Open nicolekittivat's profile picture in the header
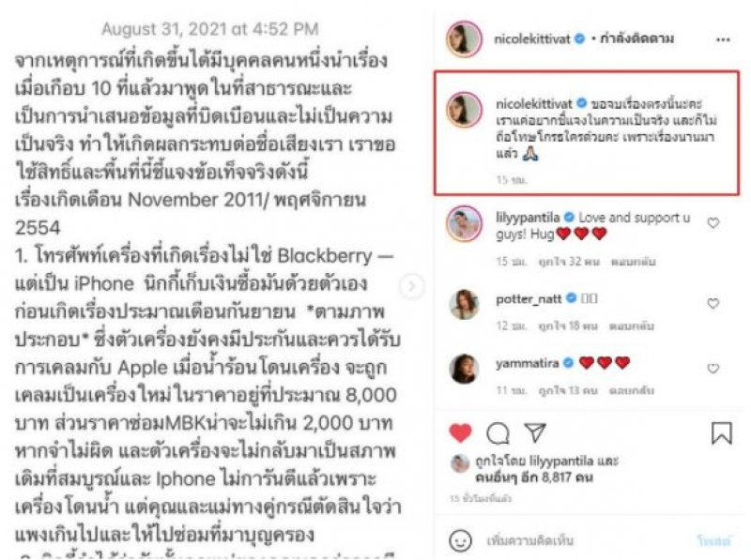The height and width of the screenshot is (560, 751). [464, 38]
